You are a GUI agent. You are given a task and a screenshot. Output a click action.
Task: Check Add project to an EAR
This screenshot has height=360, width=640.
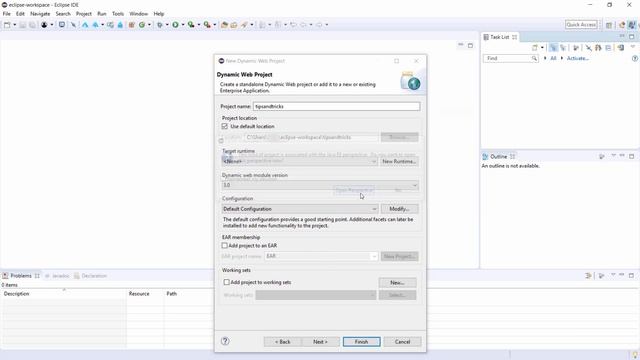pos(224,245)
